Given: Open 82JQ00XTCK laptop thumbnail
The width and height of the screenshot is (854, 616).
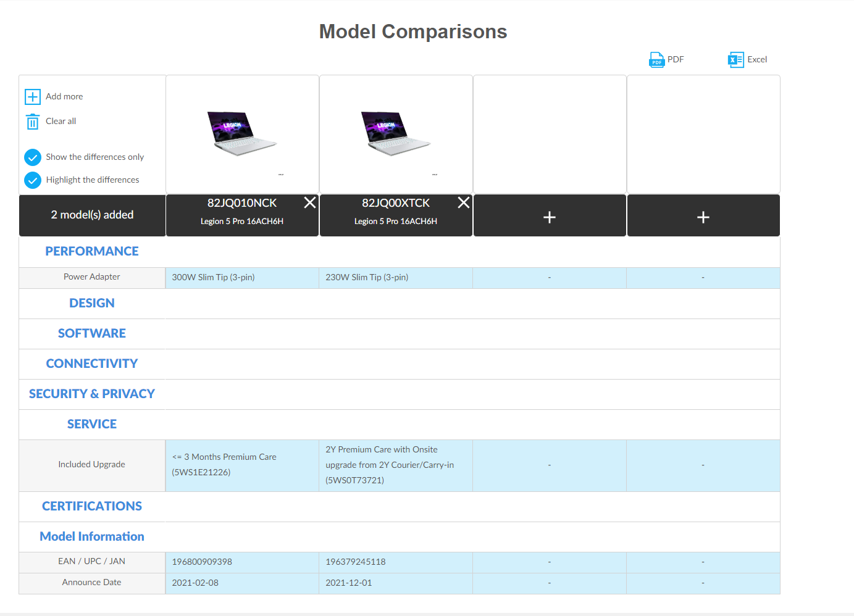Looking at the screenshot, I should click(396, 133).
